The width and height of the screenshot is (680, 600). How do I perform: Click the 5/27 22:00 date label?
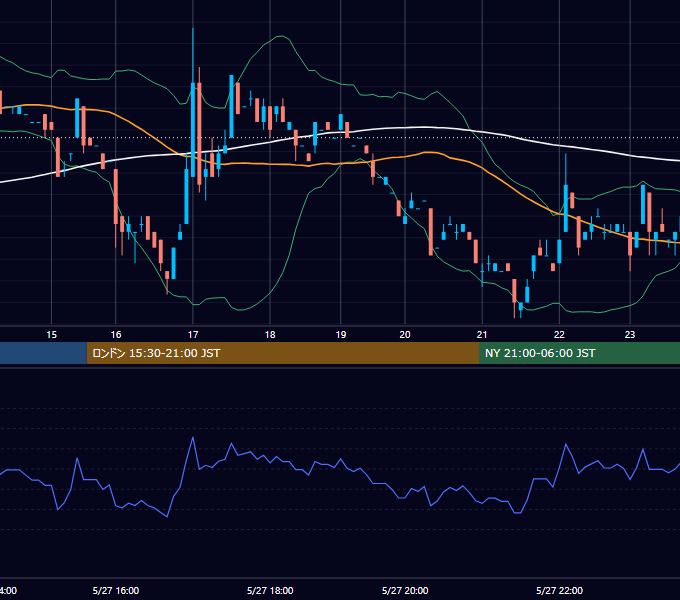coord(559,590)
